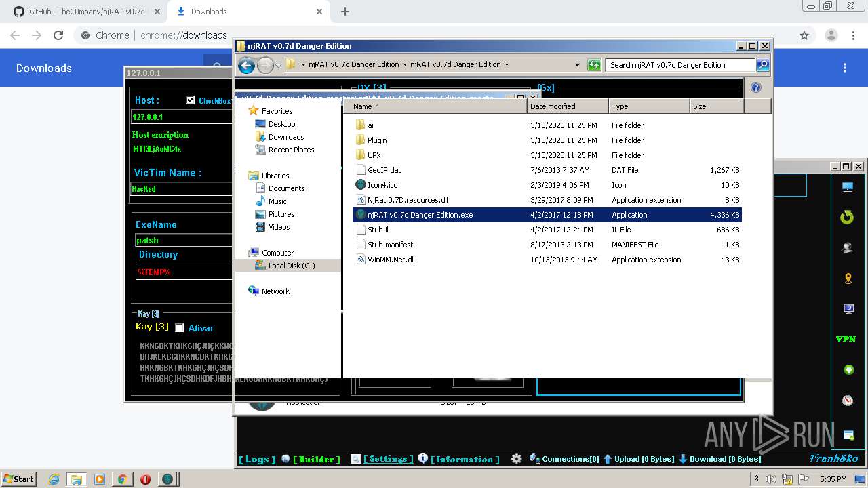
Task: Click the Download [0 Bytes] status indicator
Action: point(719,459)
